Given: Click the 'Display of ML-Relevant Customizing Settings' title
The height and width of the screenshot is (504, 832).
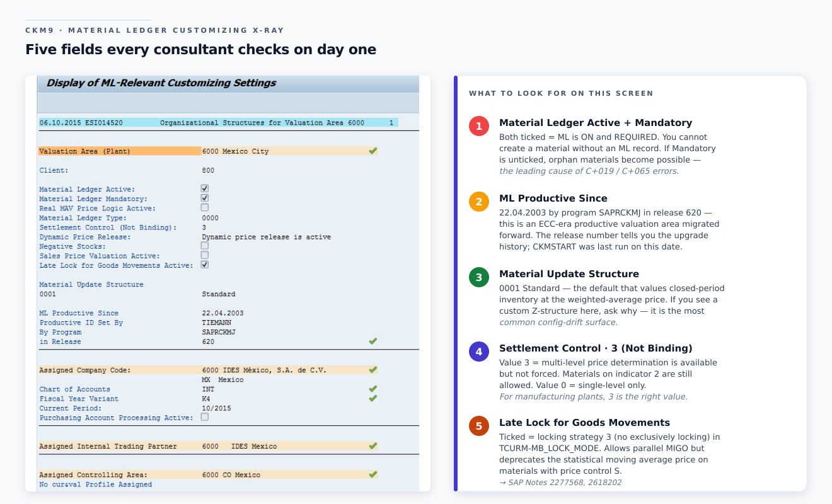Looking at the screenshot, I should [161, 83].
